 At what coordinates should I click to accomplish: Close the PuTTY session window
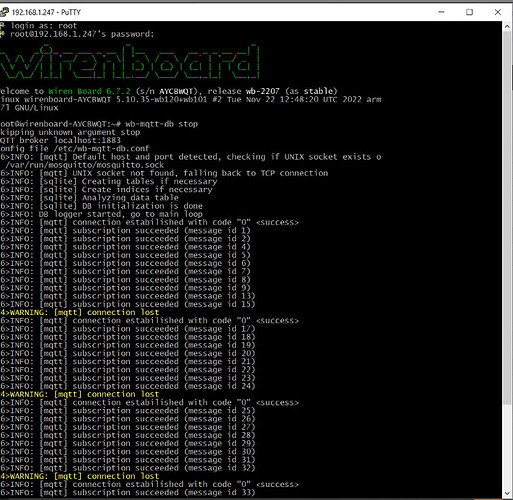tap(498, 12)
